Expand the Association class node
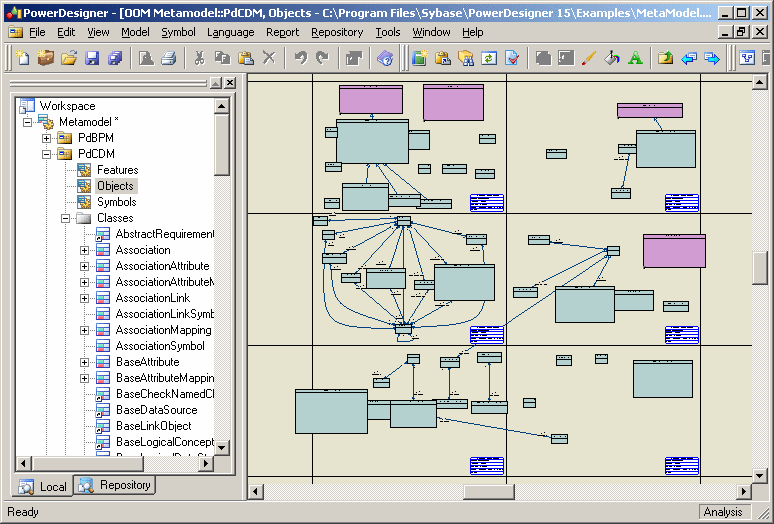Viewport: 774px width, 524px height. click(84, 250)
